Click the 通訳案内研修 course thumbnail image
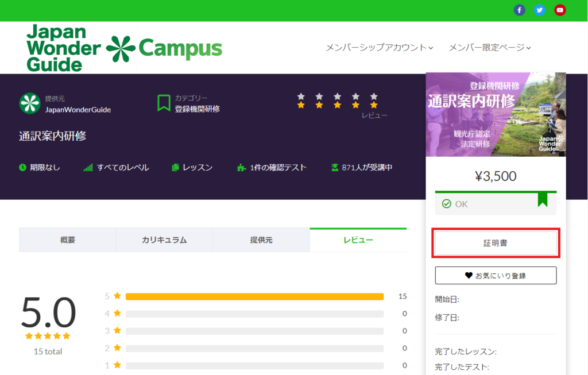The width and height of the screenshot is (588, 375). click(496, 114)
